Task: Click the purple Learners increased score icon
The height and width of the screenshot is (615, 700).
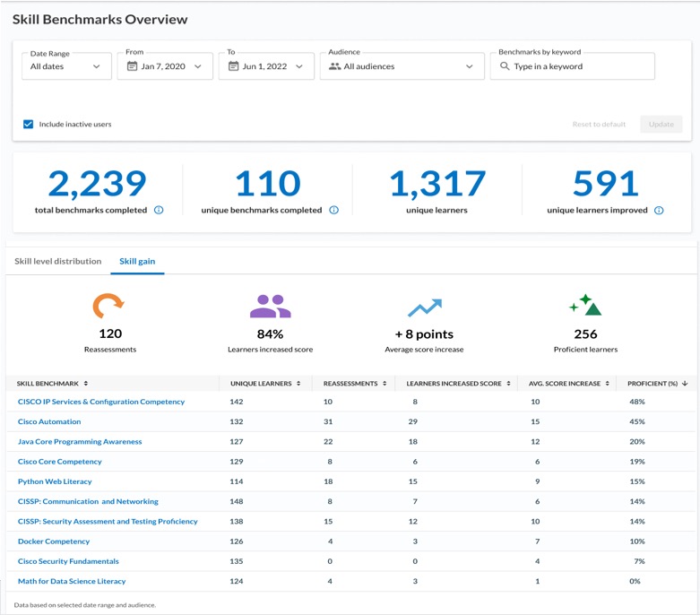Action: pyautogui.click(x=270, y=307)
